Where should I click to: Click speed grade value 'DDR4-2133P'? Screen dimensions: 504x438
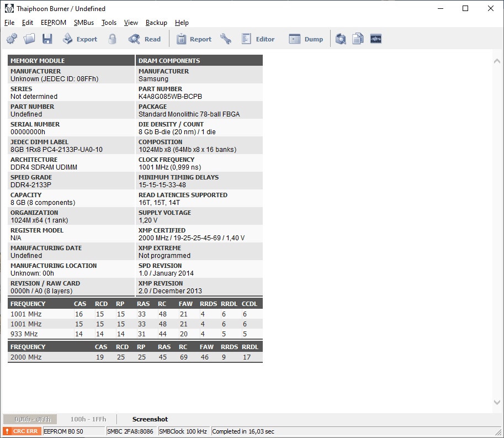[x=30, y=185]
